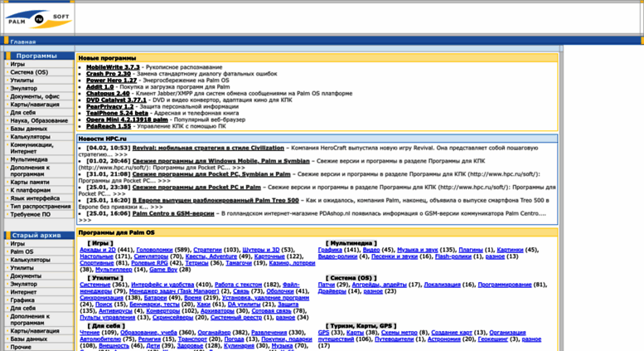Viewport: 644px width, 351px height.
Task: Open Работа с текстом category
Action: coord(238,285)
